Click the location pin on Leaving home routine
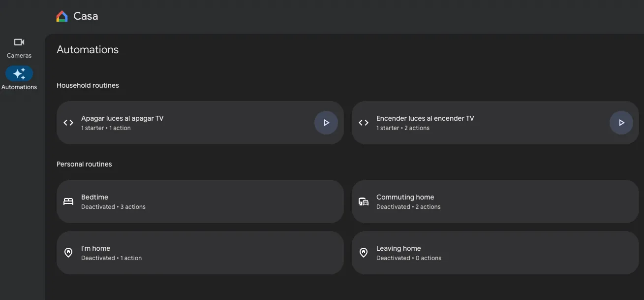This screenshot has width=644, height=300. pos(363,252)
